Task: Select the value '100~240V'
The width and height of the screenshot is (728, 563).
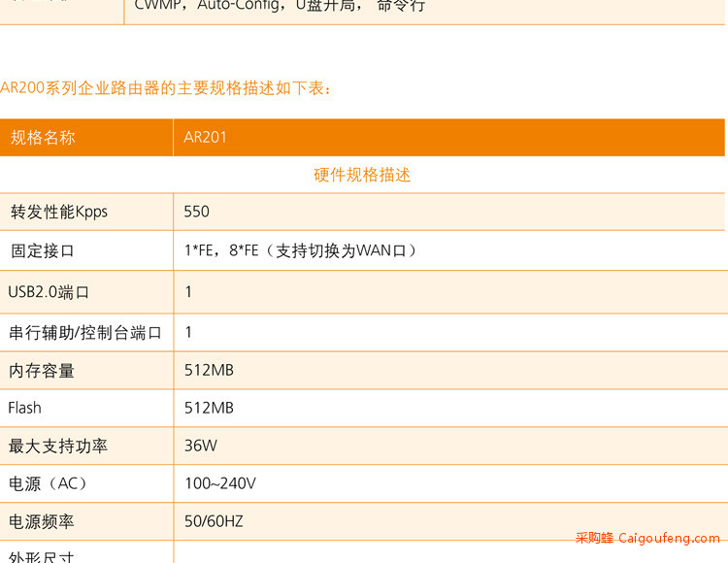Action: click(x=220, y=483)
